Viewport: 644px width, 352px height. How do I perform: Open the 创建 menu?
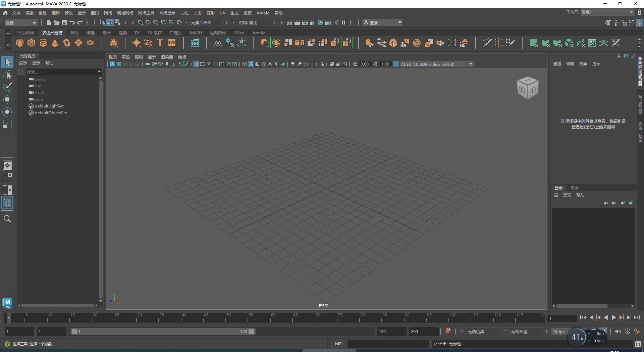pos(42,13)
